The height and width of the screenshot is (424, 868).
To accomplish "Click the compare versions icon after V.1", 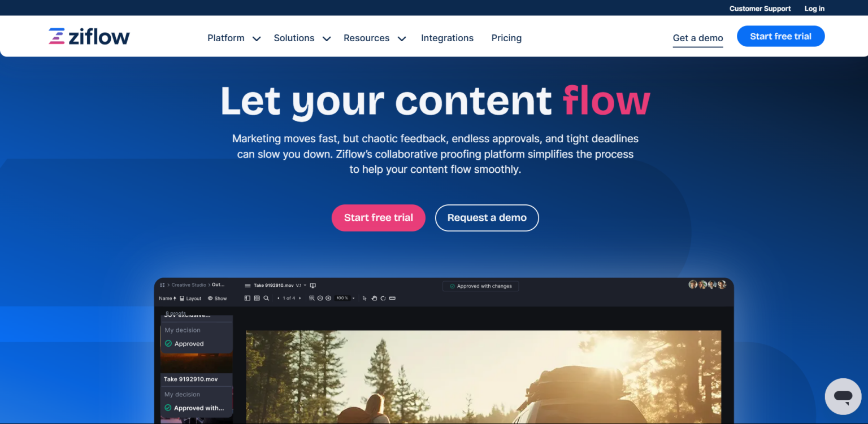I will point(313,286).
